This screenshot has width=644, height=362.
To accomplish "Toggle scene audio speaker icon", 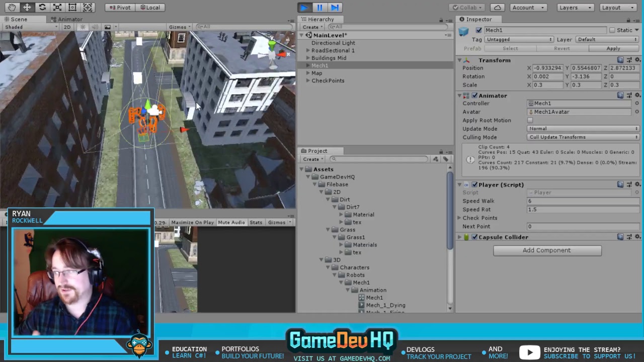I will click(x=95, y=27).
